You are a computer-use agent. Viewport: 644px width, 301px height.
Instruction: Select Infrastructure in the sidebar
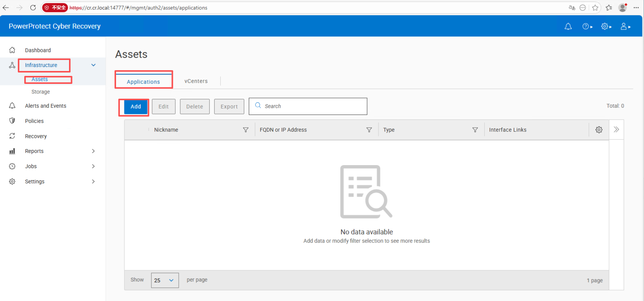pos(41,65)
